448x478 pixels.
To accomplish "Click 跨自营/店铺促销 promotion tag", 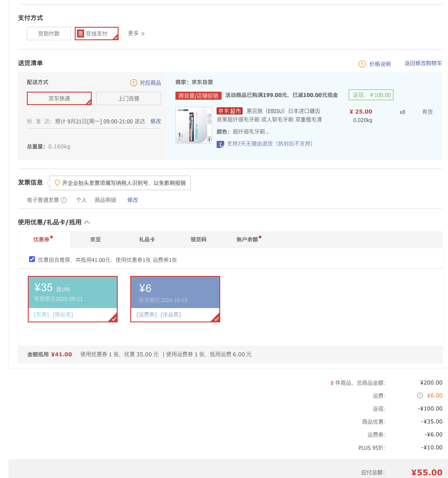I will (x=198, y=96).
